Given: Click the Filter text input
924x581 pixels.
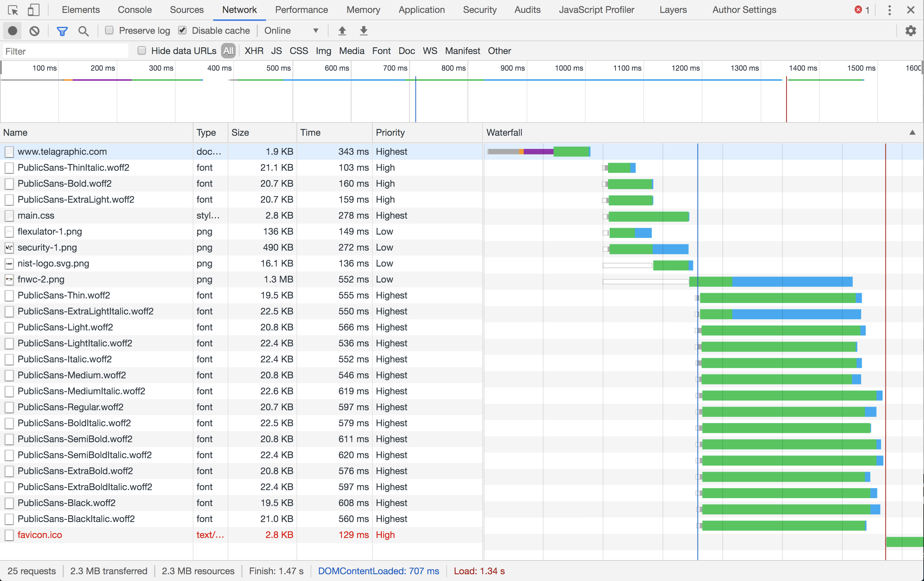Looking at the screenshot, I should 66,51.
